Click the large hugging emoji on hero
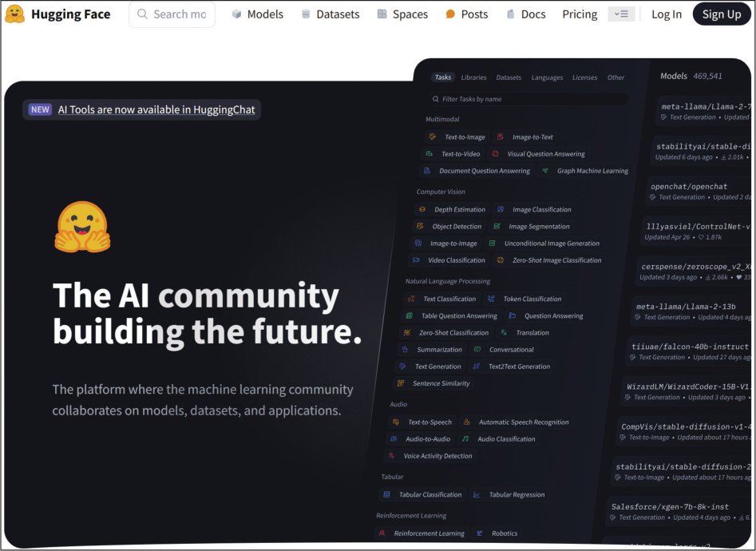Screen dimensions: 756x551 click(82, 227)
